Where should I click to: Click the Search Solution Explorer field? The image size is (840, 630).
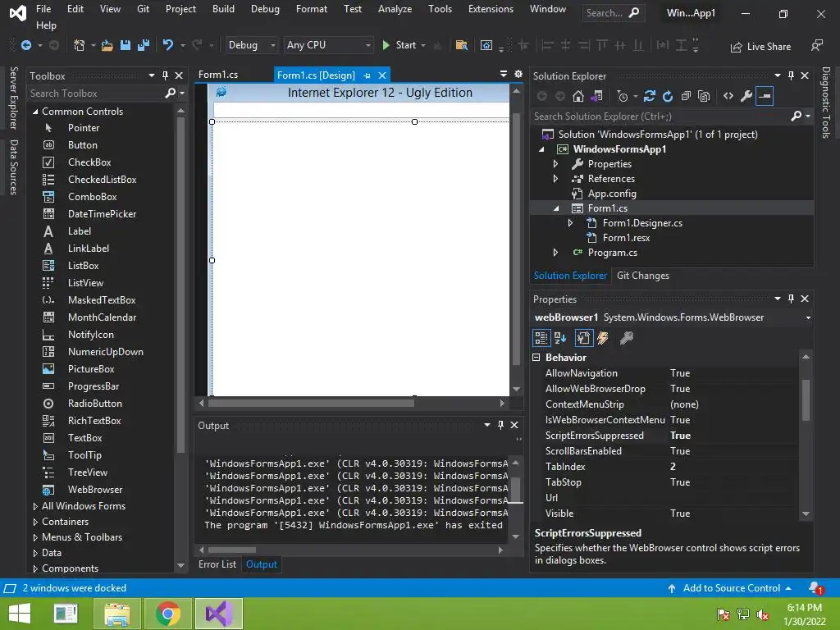660,116
